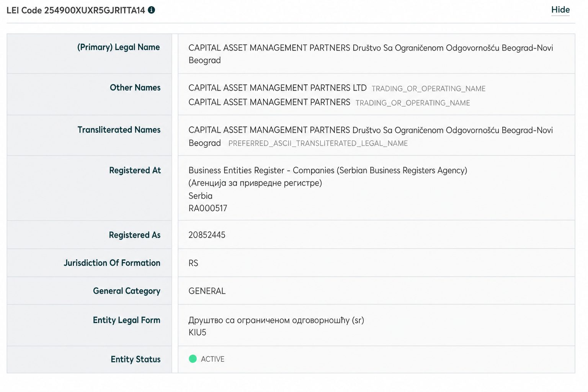Click the Registered At label
The width and height of the screenshot is (588, 392).
(135, 170)
